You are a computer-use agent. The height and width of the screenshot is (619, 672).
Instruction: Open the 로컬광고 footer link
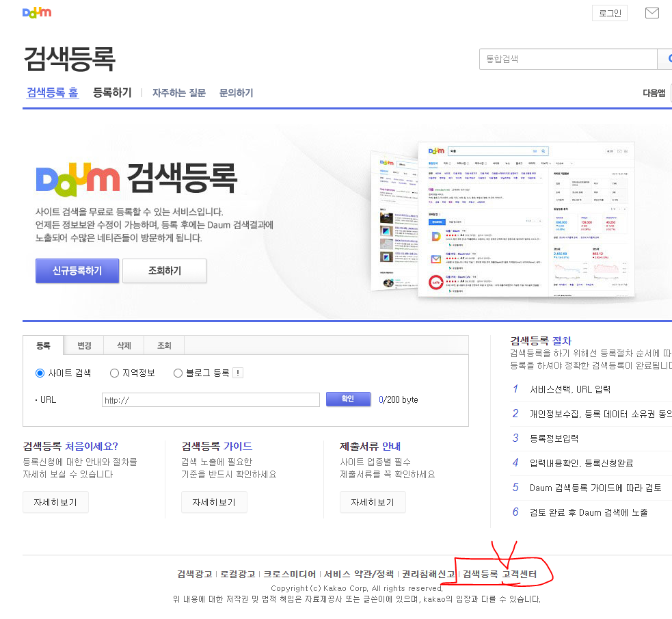pos(237,574)
